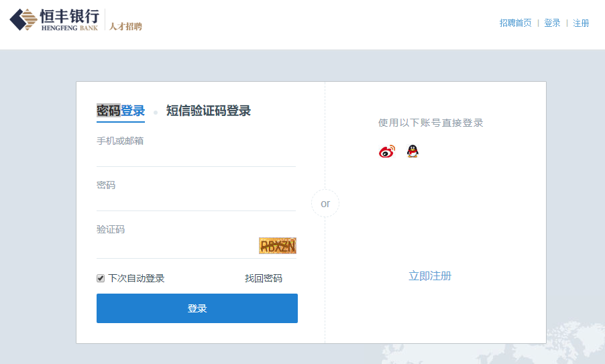Switch to the 短信验证码登录 tab

pyautogui.click(x=209, y=111)
